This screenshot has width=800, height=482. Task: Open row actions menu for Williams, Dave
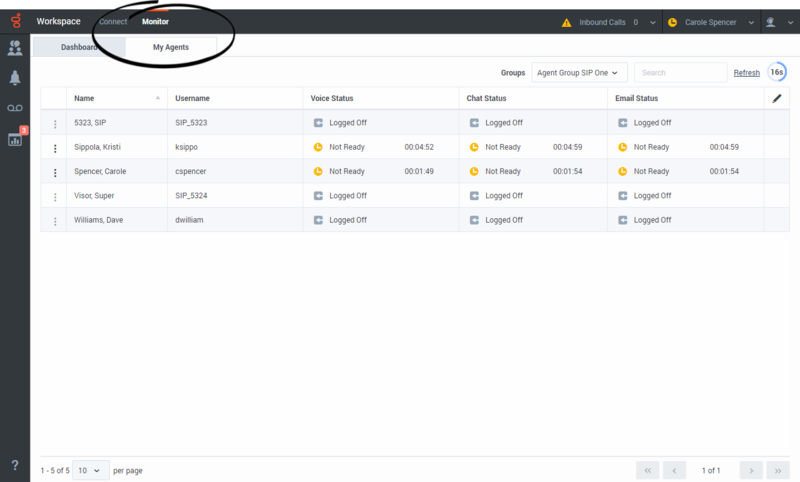[x=55, y=220]
